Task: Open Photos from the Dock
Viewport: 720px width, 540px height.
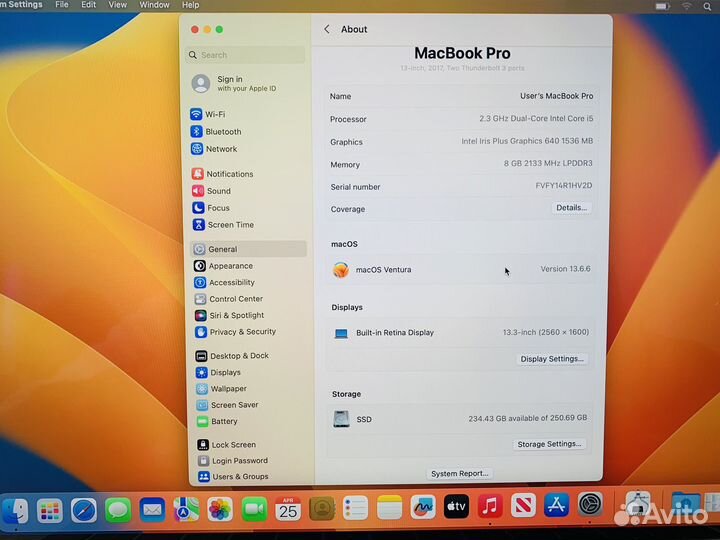Action: pos(220,510)
